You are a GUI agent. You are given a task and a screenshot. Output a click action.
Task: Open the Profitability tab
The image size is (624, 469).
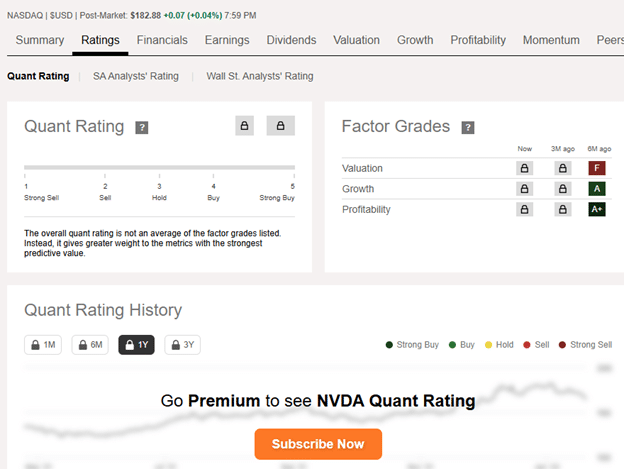click(478, 40)
